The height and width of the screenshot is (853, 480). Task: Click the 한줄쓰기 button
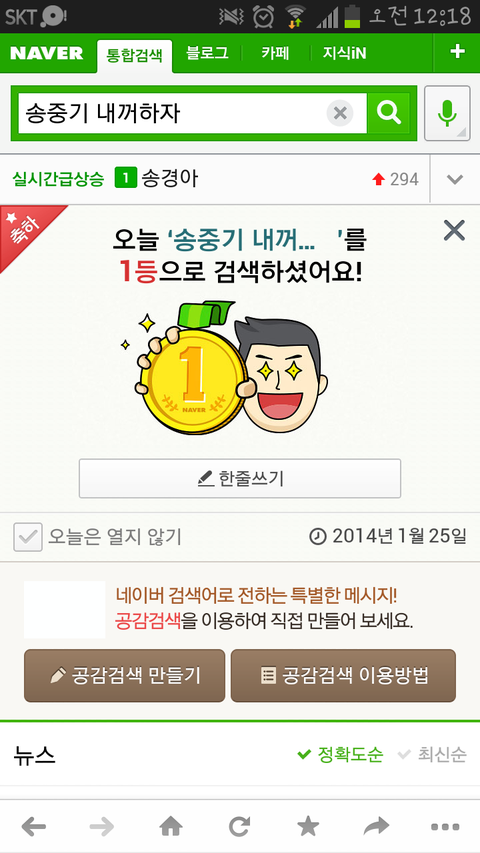point(240,478)
